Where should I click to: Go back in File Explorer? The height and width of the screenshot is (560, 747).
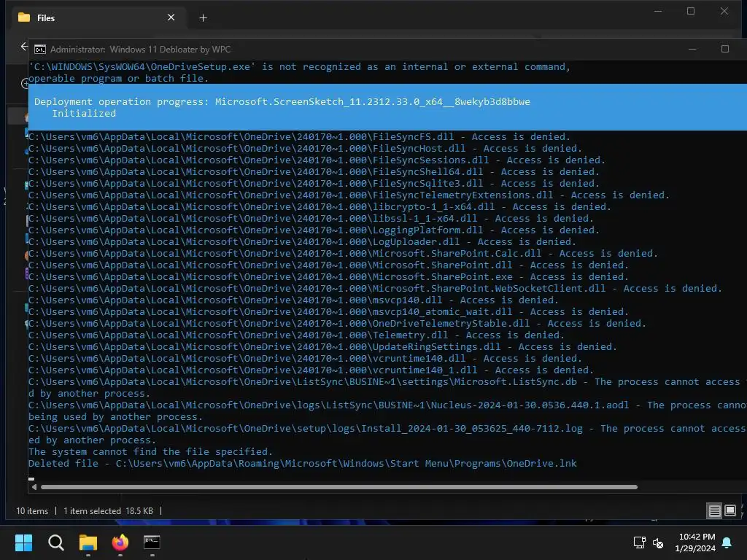24,46
